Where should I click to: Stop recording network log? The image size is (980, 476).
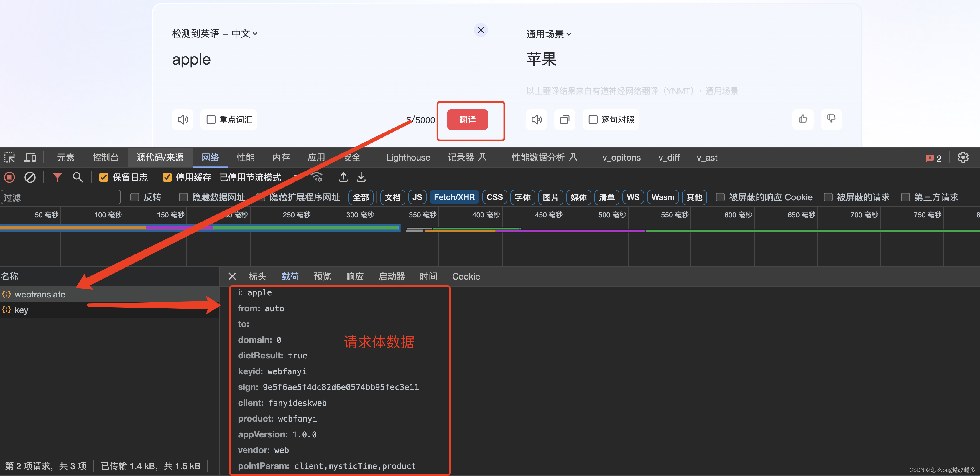pos(9,177)
